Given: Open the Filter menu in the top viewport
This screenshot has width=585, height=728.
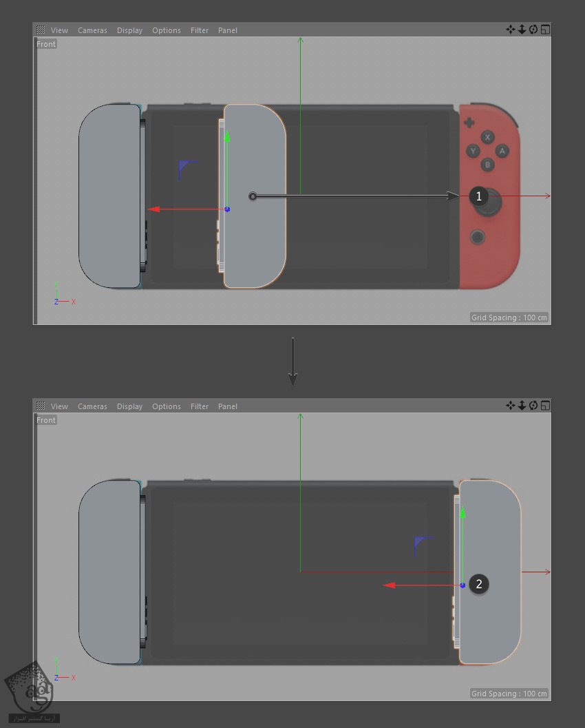Looking at the screenshot, I should [200, 30].
